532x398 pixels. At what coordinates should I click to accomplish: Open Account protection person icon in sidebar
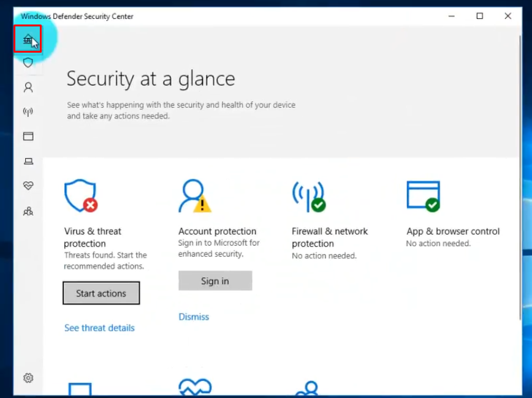[x=28, y=88]
